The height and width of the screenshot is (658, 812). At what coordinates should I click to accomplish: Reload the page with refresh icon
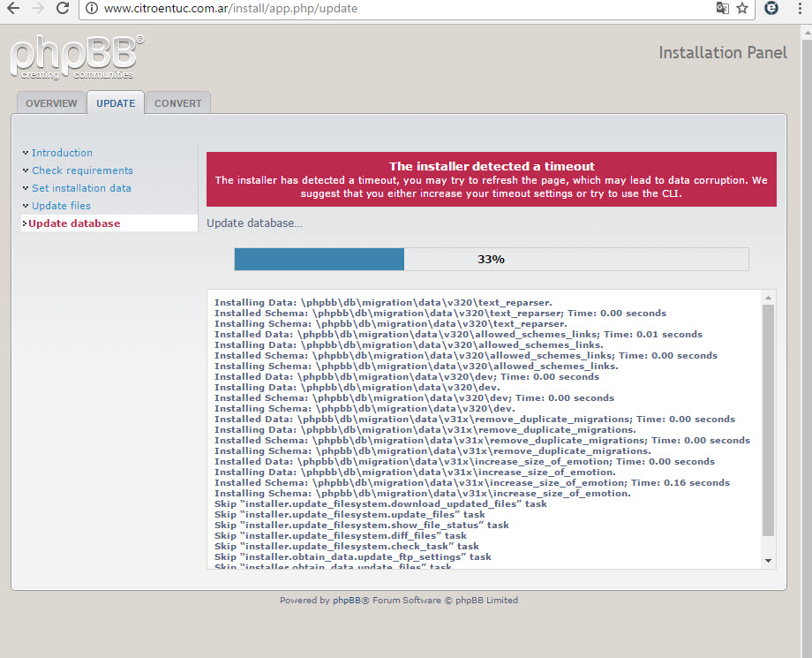[x=63, y=9]
